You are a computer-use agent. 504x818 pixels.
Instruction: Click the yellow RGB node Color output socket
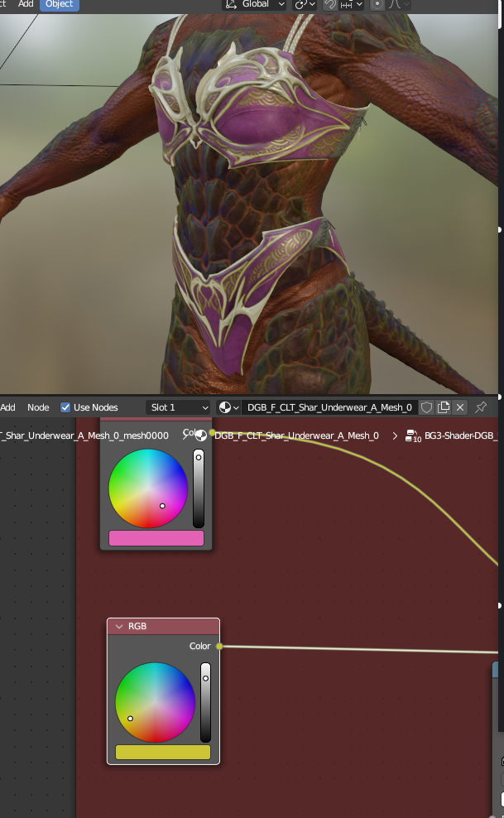[219, 647]
